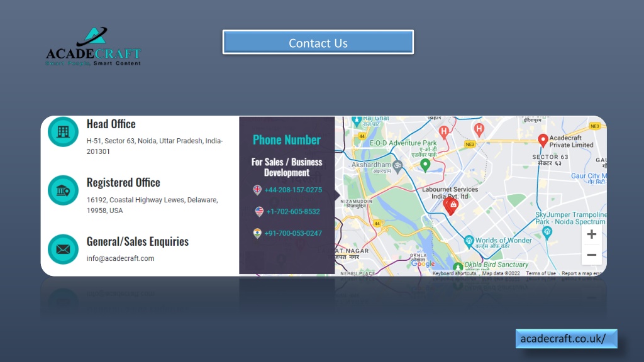Click the UK flag icon
This screenshot has width=644, height=362.
pyautogui.click(x=257, y=190)
